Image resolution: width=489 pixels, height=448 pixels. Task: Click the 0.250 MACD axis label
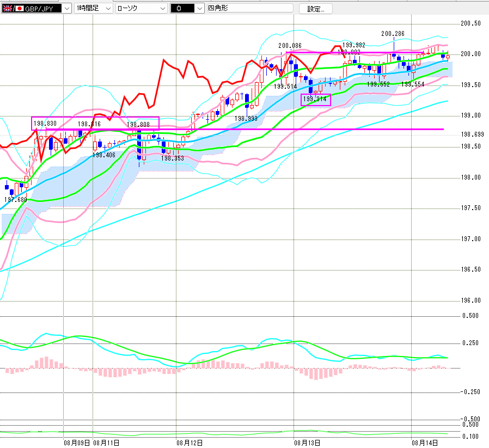click(x=470, y=343)
